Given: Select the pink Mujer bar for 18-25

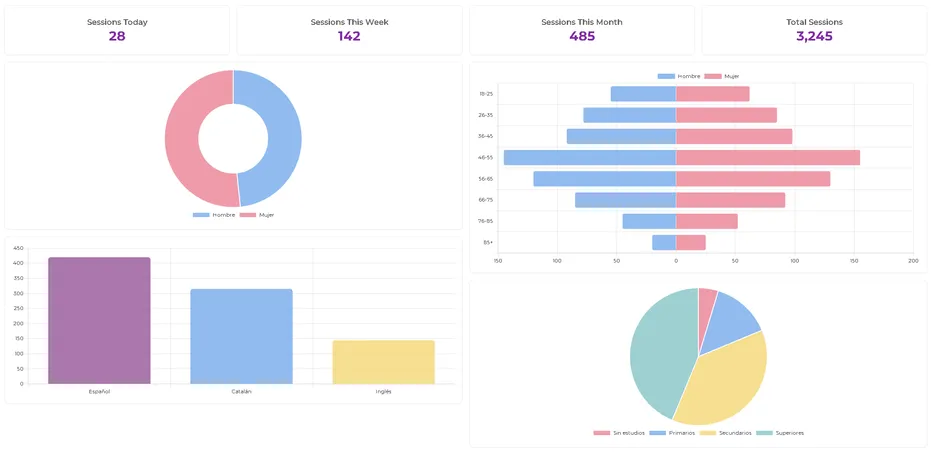Looking at the screenshot, I should pyautogui.click(x=713, y=94).
